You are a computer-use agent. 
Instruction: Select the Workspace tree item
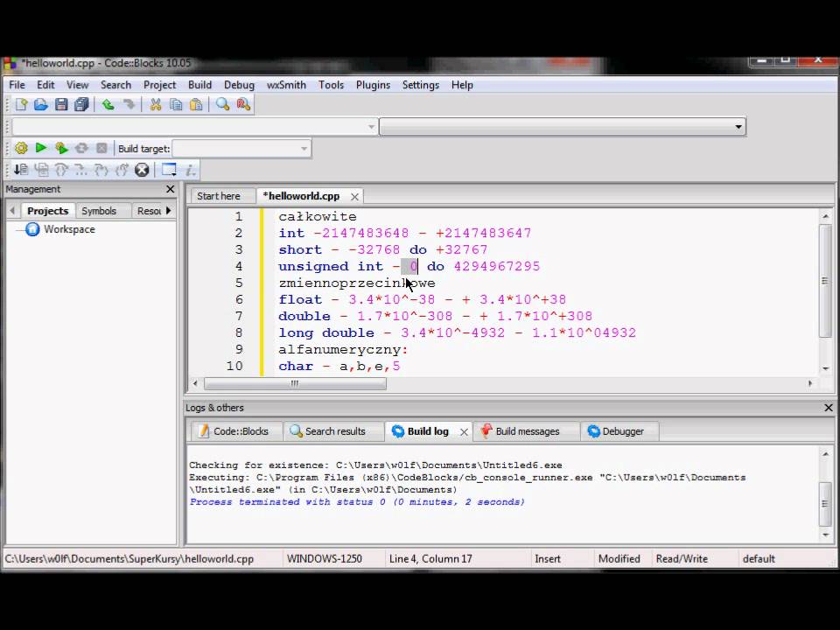point(69,229)
